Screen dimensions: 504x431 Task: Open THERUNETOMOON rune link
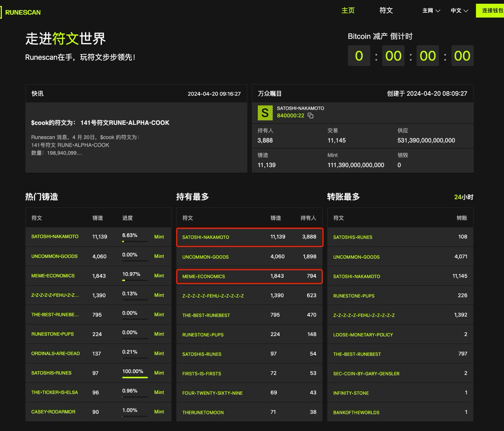pyautogui.click(x=203, y=413)
